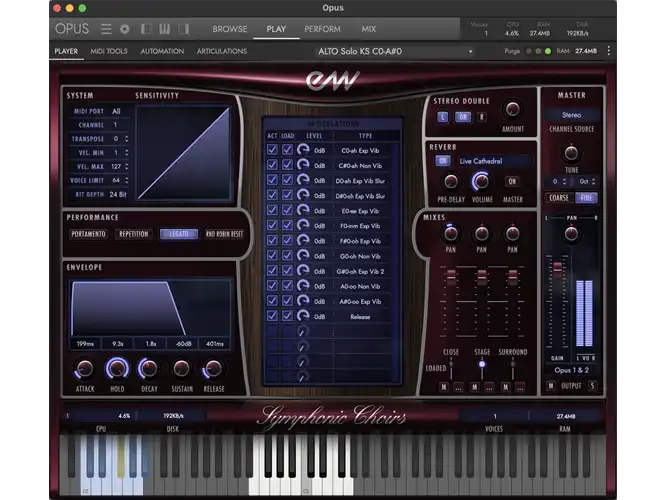Image resolution: width=667 pixels, height=500 pixels.
Task: Click the Voice Limit stepper arrows
Action: 126,180
